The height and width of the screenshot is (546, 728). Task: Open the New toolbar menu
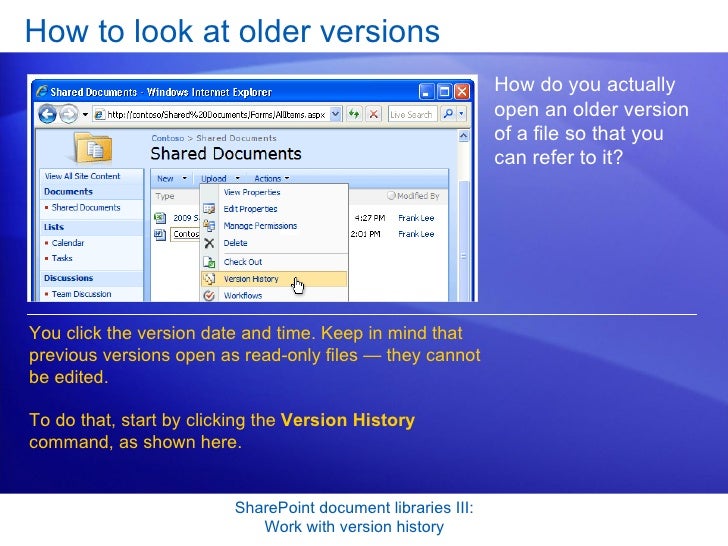point(171,178)
